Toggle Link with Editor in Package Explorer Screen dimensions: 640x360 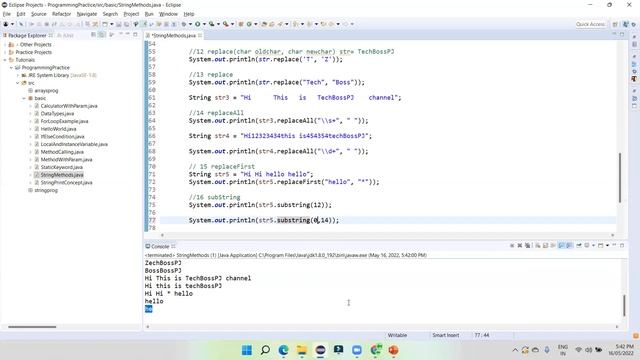coord(102,35)
